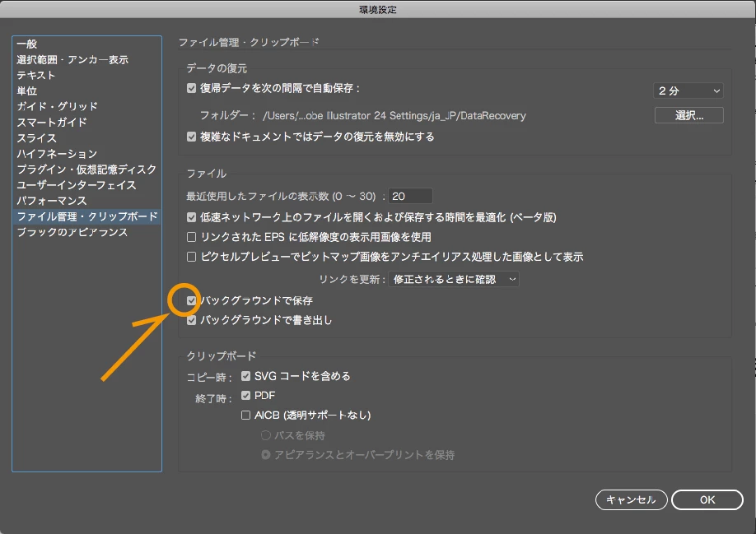Toggle 復帰データを次の間隔で自動保存 checkbox
This screenshot has height=534, width=756.
click(191, 88)
